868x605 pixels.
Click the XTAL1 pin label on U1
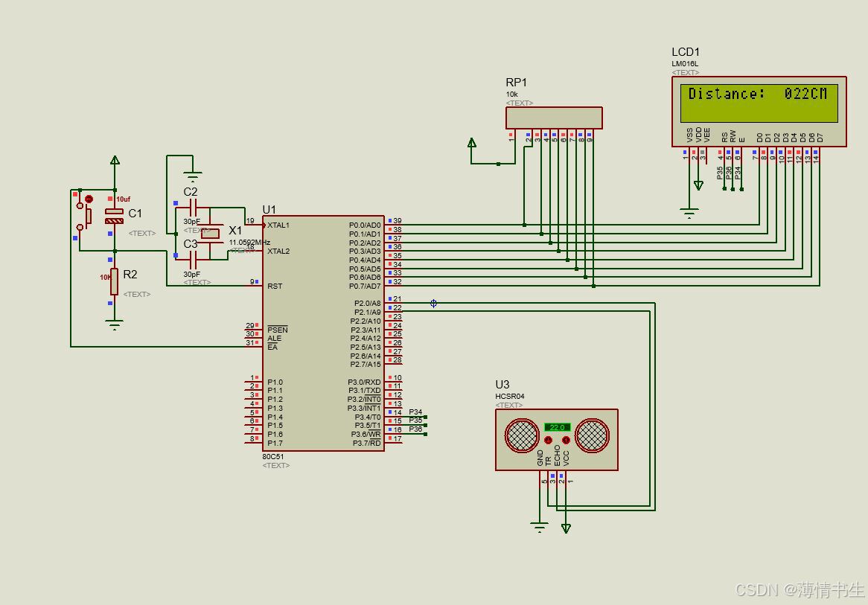278,225
